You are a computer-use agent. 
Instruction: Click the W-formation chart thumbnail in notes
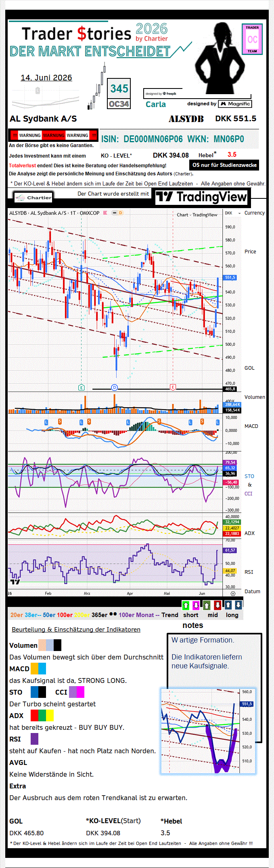(x=208, y=731)
